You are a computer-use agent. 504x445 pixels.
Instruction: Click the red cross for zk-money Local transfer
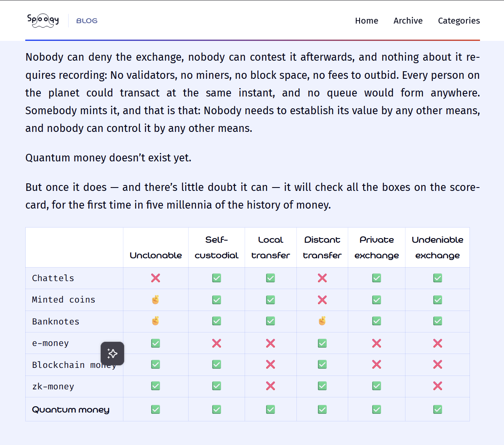270,386
